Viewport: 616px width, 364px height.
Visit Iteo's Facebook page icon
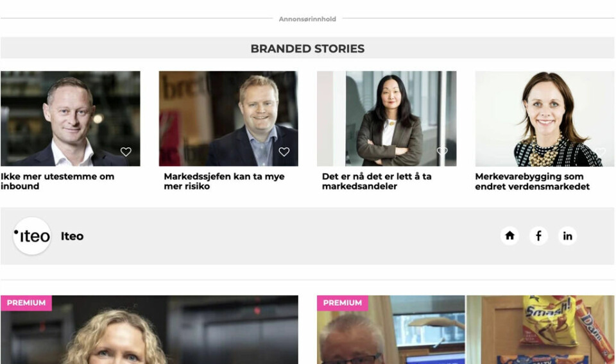tap(538, 236)
